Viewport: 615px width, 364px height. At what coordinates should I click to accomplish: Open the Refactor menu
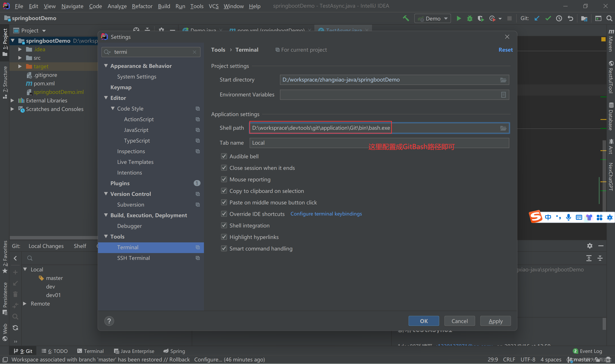142,6
